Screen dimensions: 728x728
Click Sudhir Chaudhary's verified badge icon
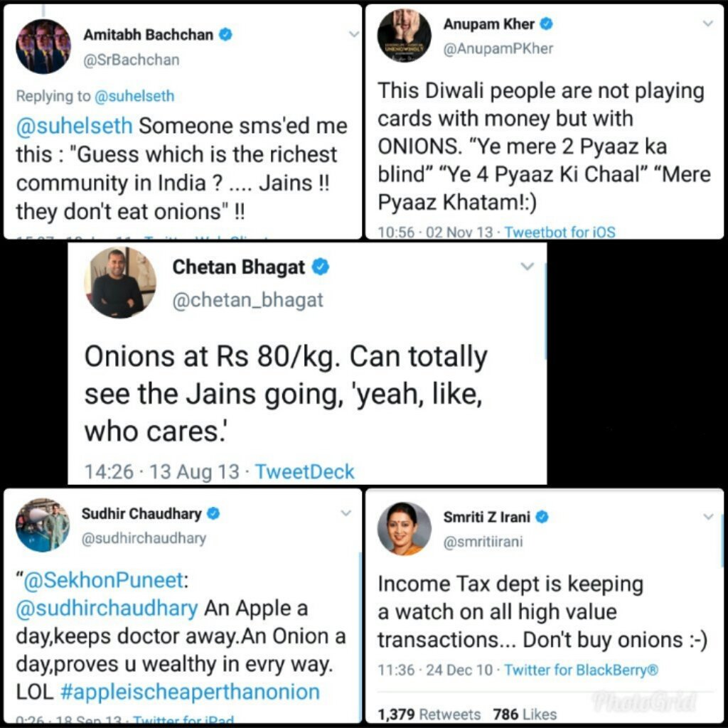(x=213, y=513)
